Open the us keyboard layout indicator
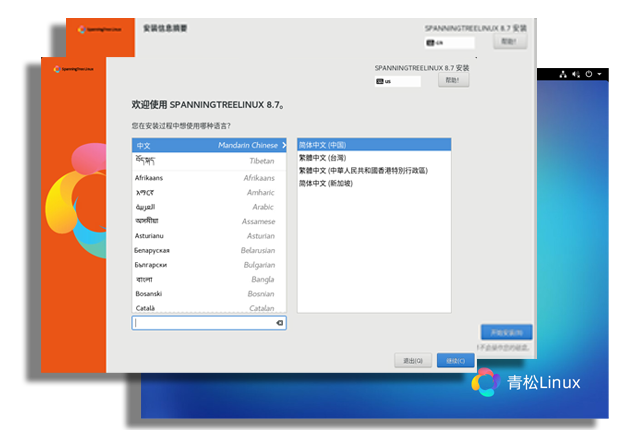 coord(398,81)
